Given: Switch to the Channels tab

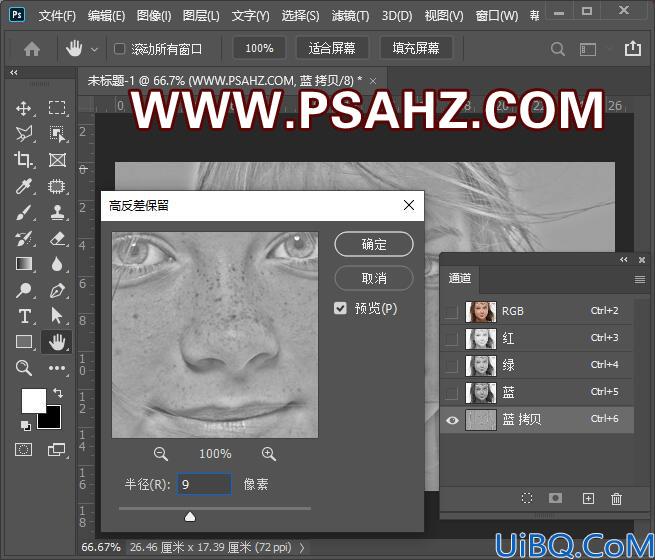Looking at the screenshot, I should coord(460,278).
